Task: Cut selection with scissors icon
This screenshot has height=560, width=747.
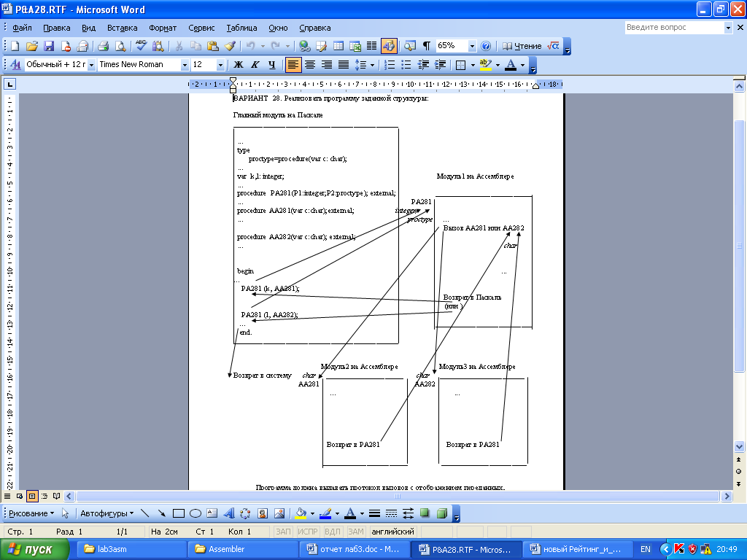Action: [x=179, y=46]
